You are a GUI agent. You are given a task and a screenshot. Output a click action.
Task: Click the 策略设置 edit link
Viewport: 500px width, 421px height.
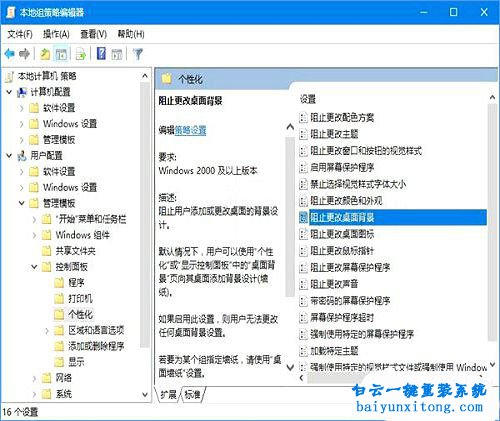click(190, 130)
